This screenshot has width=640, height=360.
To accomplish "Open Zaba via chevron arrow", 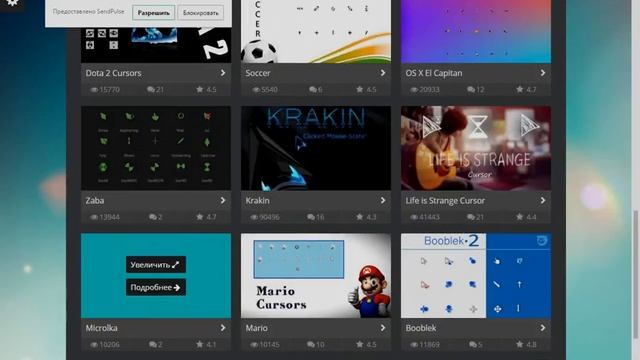I will pyautogui.click(x=223, y=200).
